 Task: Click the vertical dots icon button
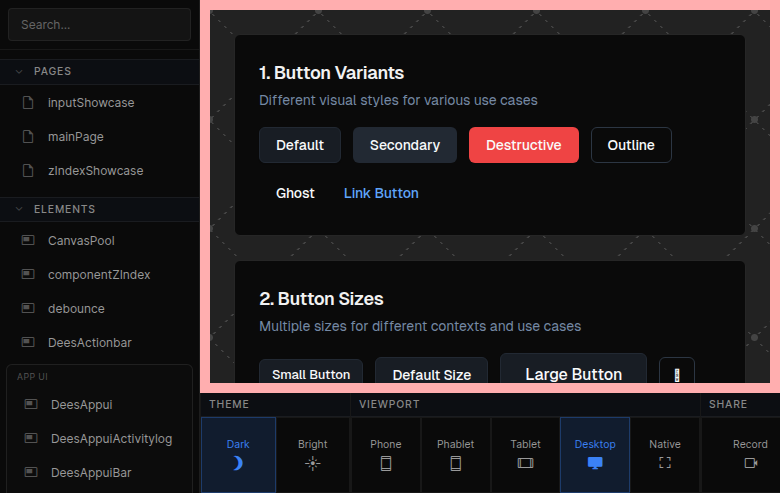[x=677, y=375]
